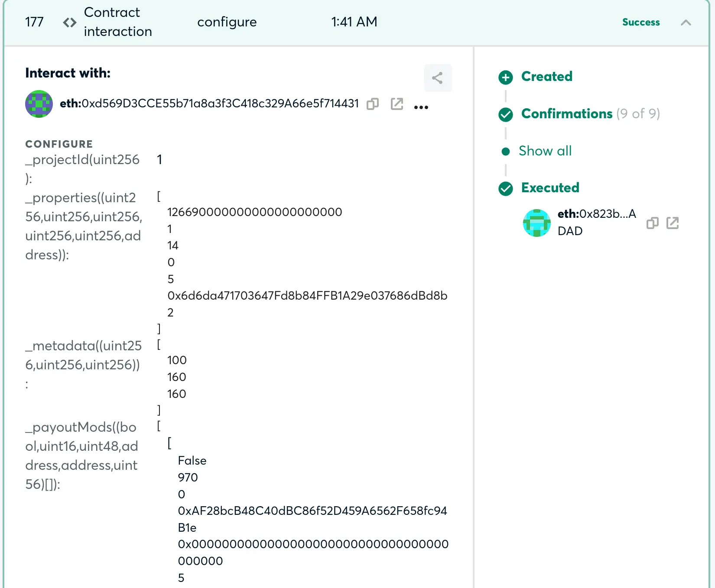
Task: Click the Created step checkmark icon
Action: tap(505, 77)
